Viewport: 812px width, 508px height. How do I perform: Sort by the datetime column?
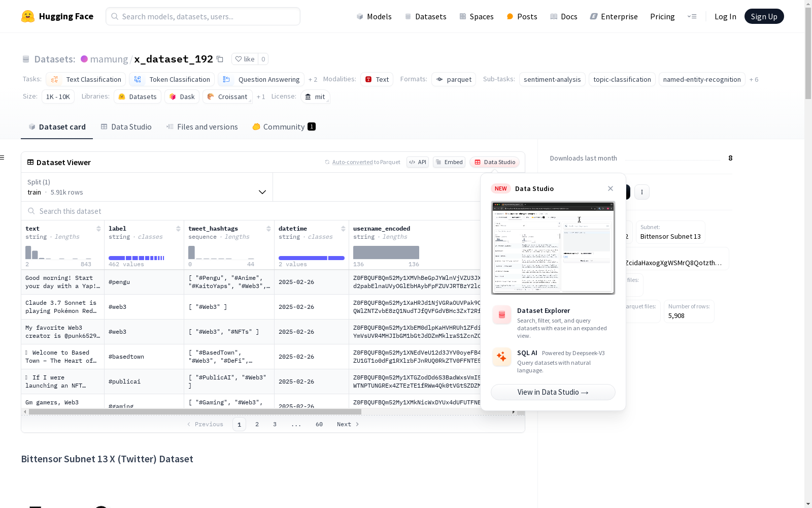point(343,229)
